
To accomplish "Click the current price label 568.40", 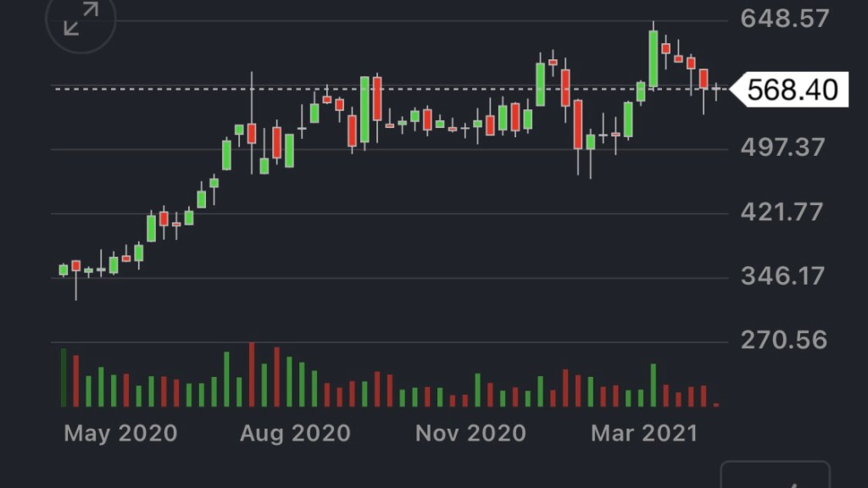I will 791,89.
